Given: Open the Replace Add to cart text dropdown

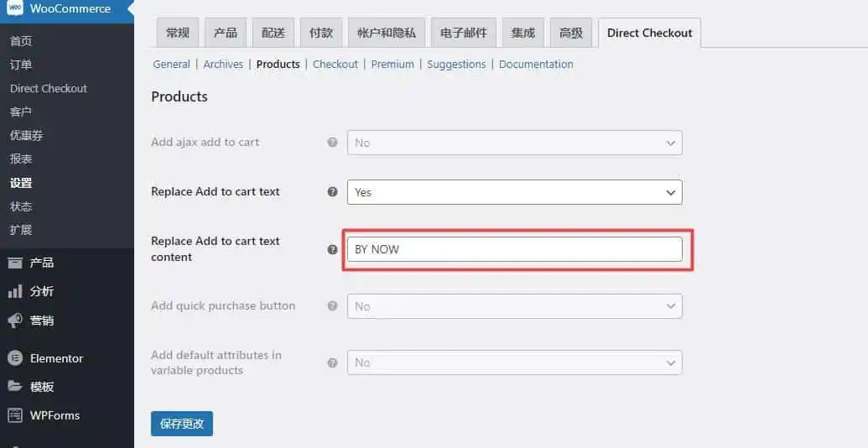Looking at the screenshot, I should click(x=514, y=192).
